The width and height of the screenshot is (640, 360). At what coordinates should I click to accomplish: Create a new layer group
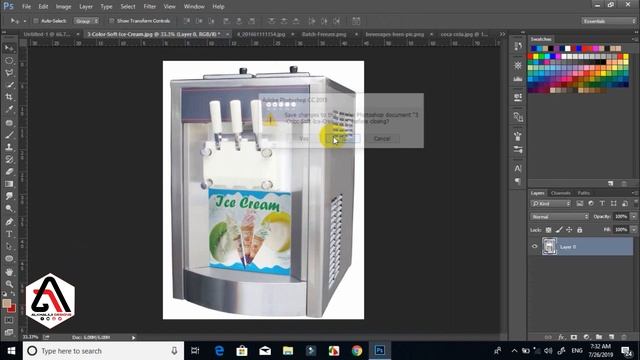(599, 337)
